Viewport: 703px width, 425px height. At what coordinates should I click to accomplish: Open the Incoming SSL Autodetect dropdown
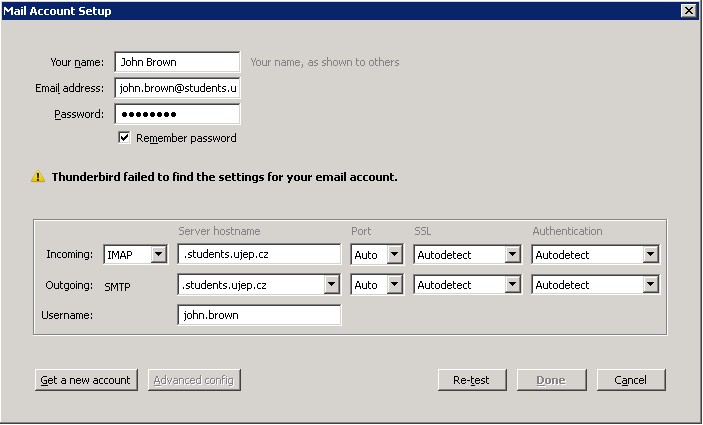pos(512,255)
